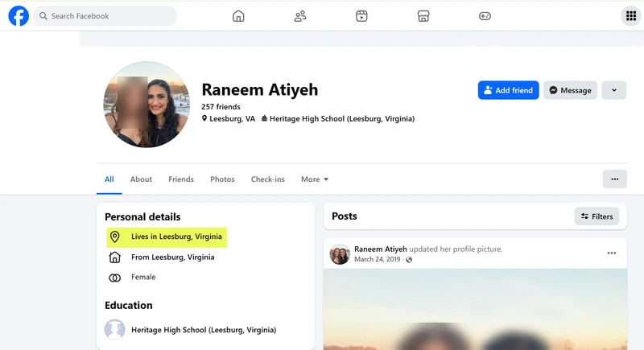Open the post's profile picture photo
Image resolution: width=644 pixels, height=350 pixels.
pos(475,310)
